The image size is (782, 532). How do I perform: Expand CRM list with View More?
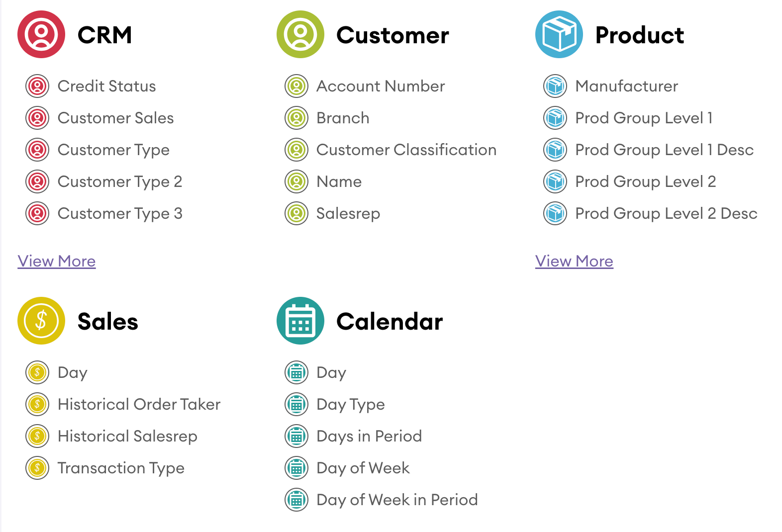(x=57, y=261)
